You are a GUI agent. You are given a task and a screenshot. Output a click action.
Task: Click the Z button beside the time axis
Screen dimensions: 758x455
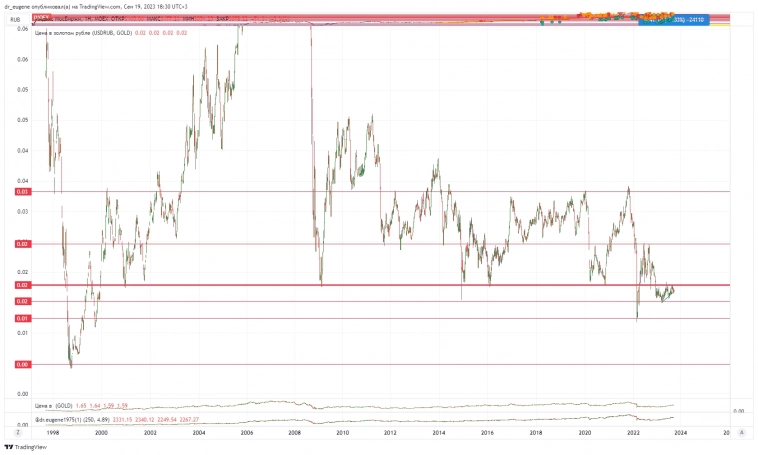(x=18, y=432)
